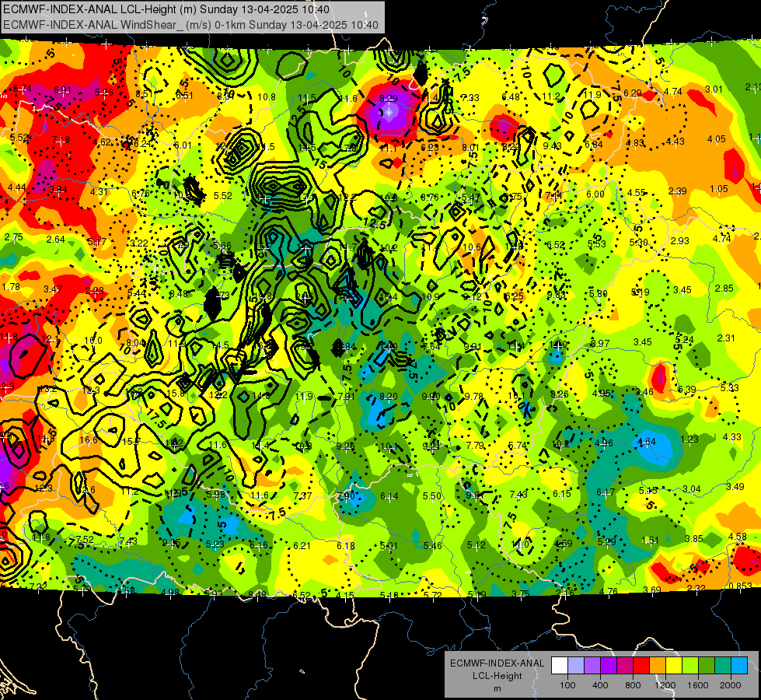Click the wind shear value 8.20
Screen dimensions: 761x700
pyautogui.click(x=388, y=397)
